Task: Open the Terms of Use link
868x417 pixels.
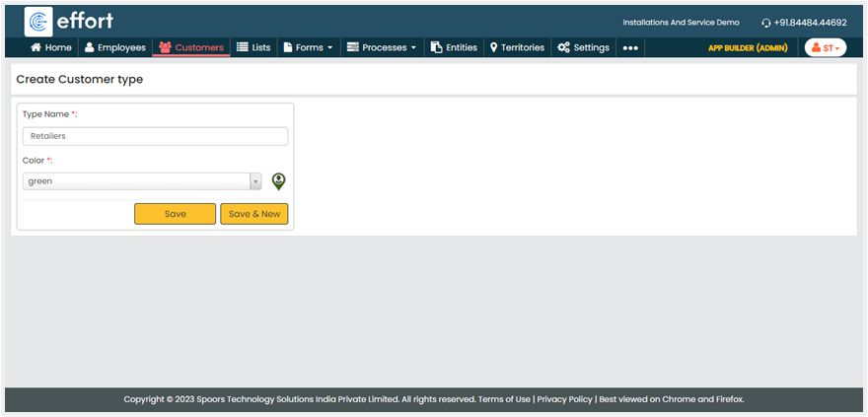Action: pos(504,399)
